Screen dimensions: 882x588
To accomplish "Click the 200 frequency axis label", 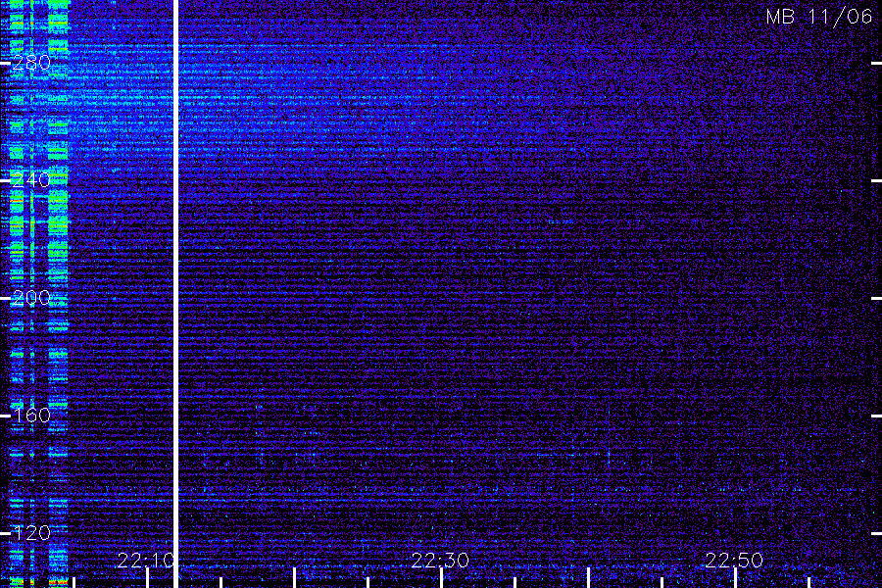I will pos(31,298).
